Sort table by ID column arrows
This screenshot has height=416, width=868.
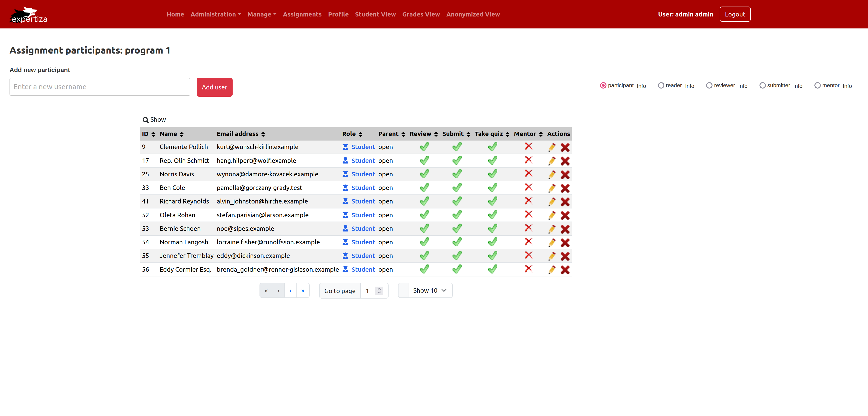click(x=153, y=134)
